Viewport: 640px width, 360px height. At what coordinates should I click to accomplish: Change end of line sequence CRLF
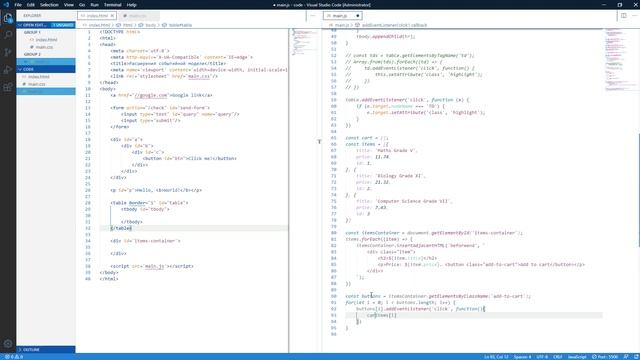click(558, 357)
